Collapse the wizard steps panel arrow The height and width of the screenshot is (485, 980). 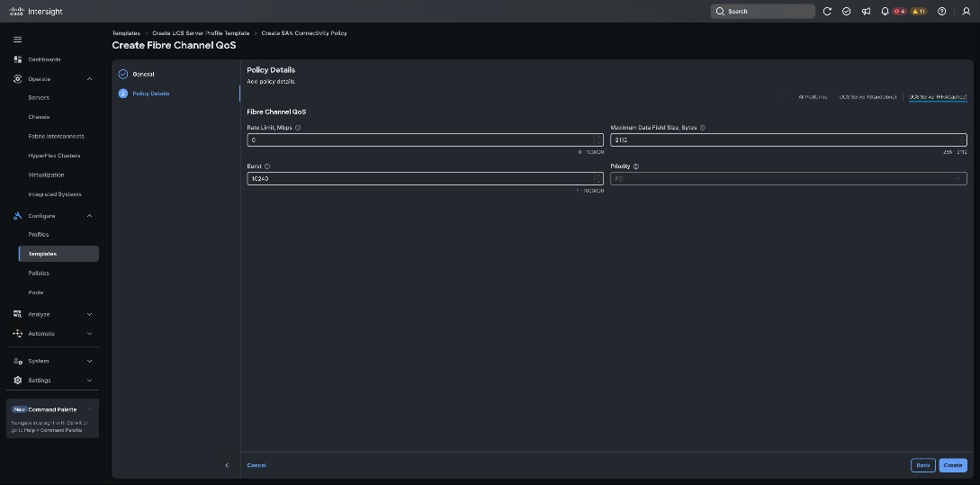tap(227, 465)
